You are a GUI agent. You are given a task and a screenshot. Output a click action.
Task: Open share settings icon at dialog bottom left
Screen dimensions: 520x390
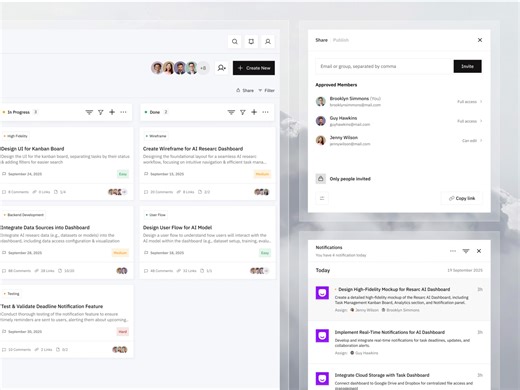tap(322, 198)
